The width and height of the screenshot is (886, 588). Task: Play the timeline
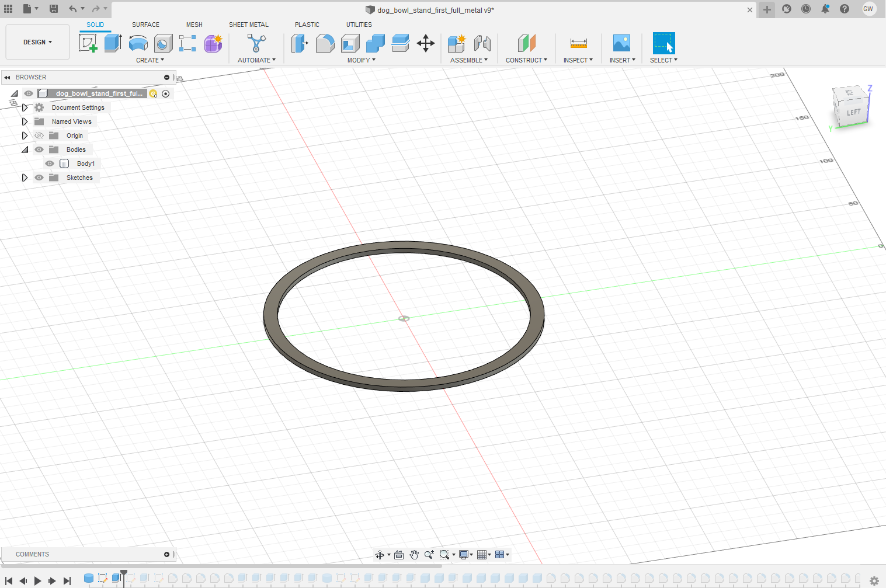coord(38,580)
